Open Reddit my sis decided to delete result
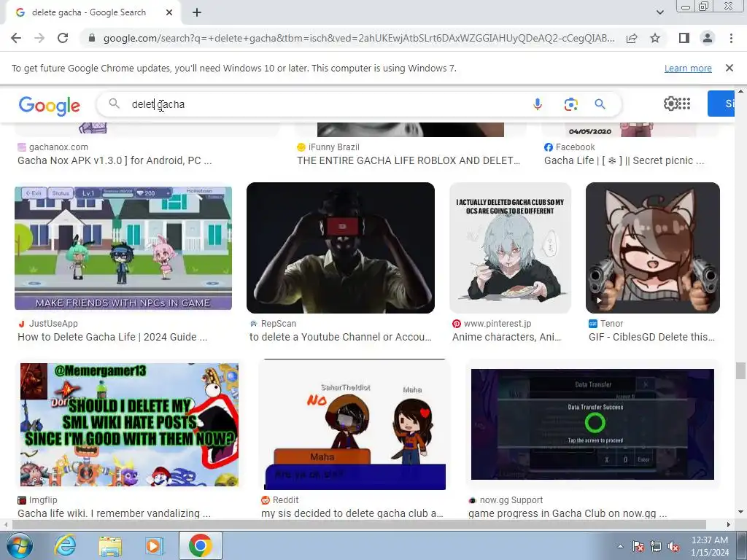Screen dimensions: 747x560 point(352,513)
